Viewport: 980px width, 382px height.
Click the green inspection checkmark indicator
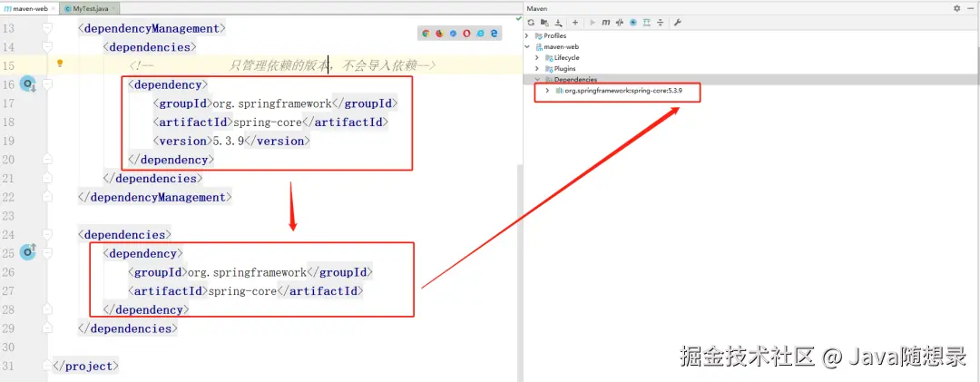click(x=519, y=19)
